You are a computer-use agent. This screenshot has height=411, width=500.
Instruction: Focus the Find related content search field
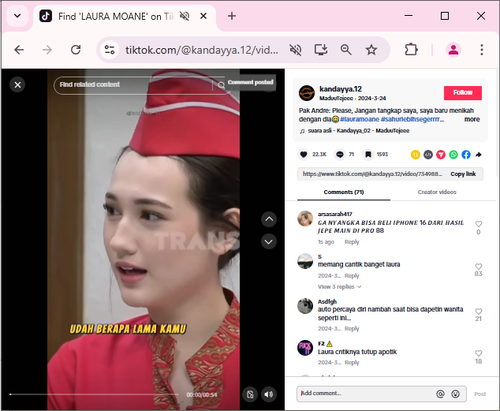tap(133, 85)
